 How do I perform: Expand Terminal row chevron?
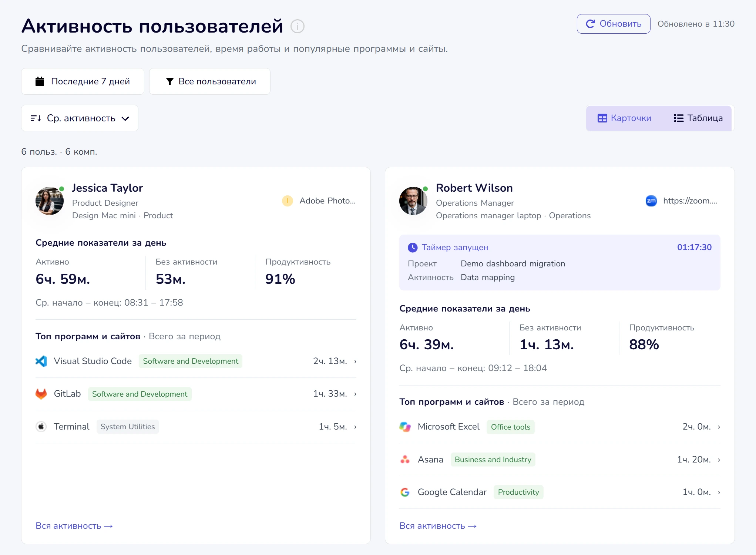tap(355, 427)
